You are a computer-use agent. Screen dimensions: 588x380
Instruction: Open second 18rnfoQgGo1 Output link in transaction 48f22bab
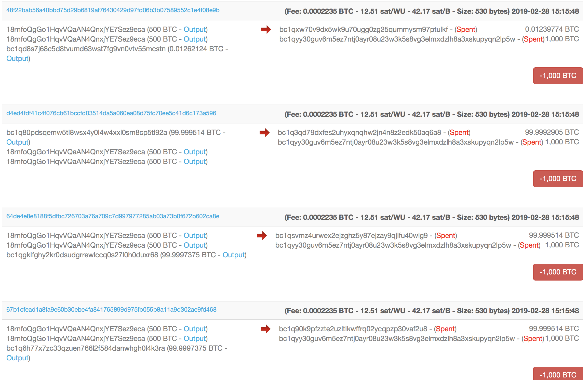[195, 39]
